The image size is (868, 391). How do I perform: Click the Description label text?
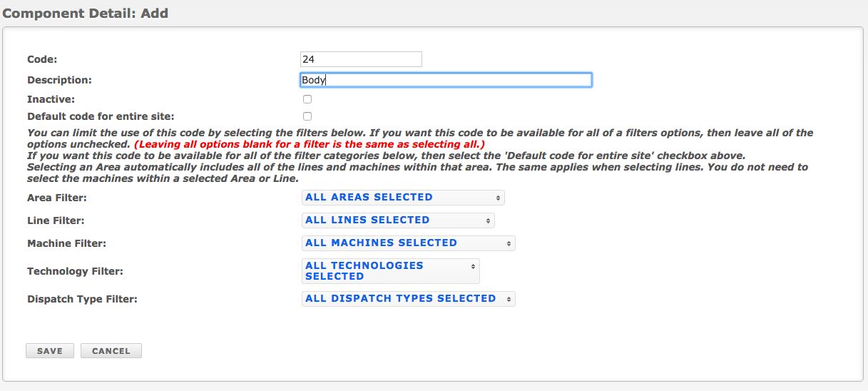[59, 81]
